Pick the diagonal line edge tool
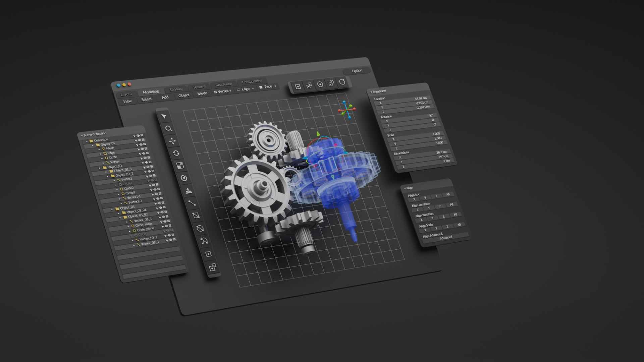Viewport: 644px width, 362px height. pyautogui.click(x=192, y=203)
